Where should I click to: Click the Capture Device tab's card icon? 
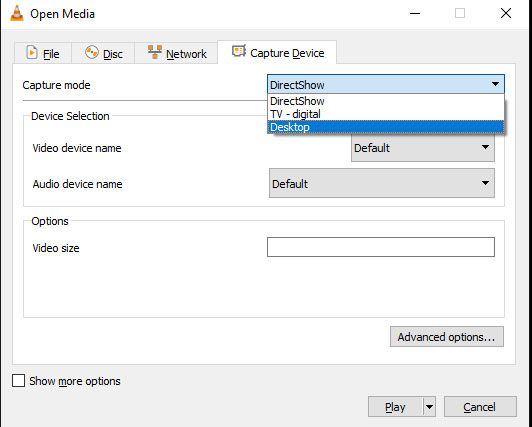pyautogui.click(x=239, y=52)
